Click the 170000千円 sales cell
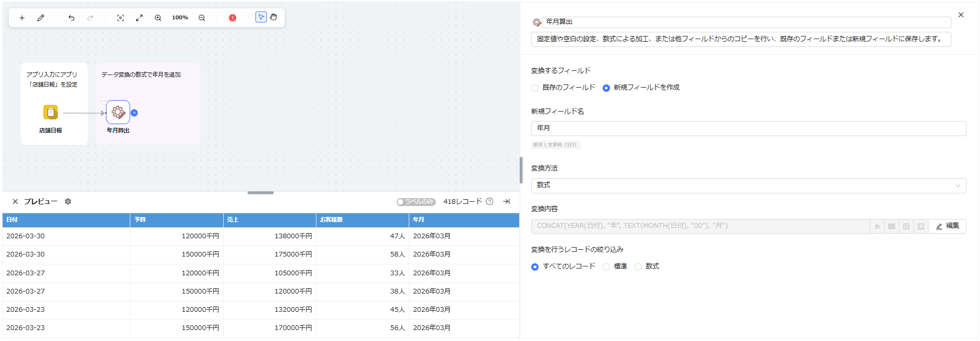This screenshot has height=341, width=980. click(x=293, y=328)
